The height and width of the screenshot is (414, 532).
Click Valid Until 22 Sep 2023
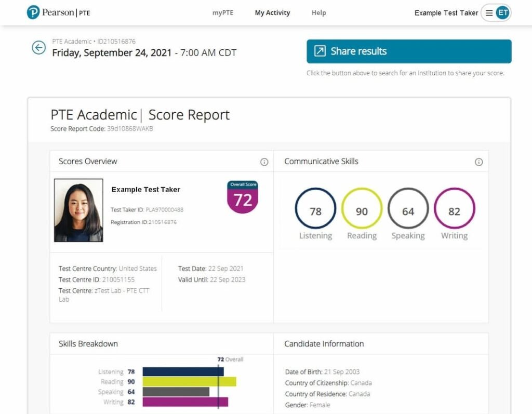click(212, 279)
